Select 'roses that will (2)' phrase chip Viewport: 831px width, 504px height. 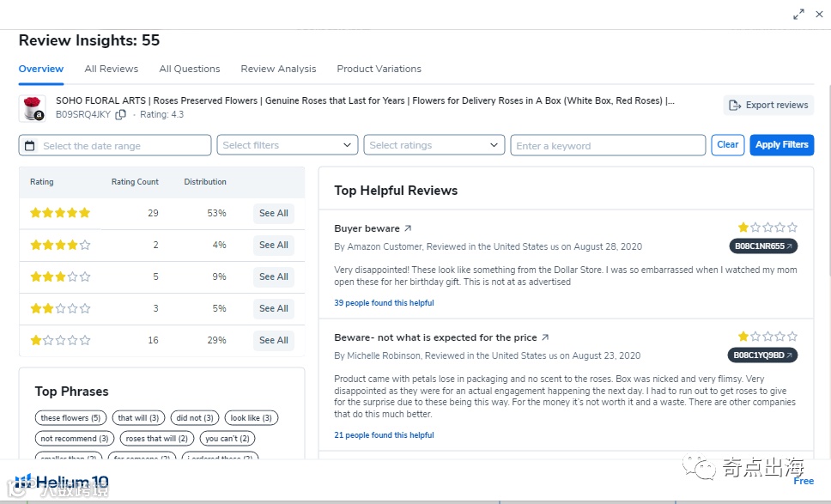157,438
